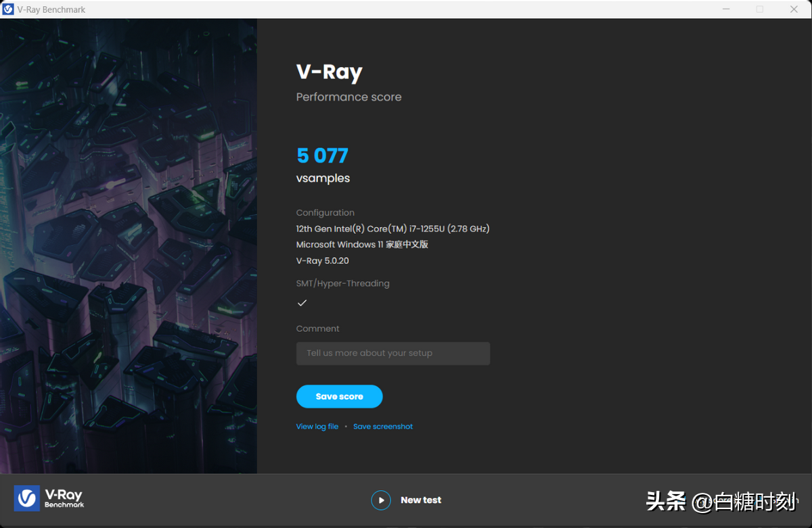Click the vsamples unit label
This screenshot has height=528, width=812.
323,178
